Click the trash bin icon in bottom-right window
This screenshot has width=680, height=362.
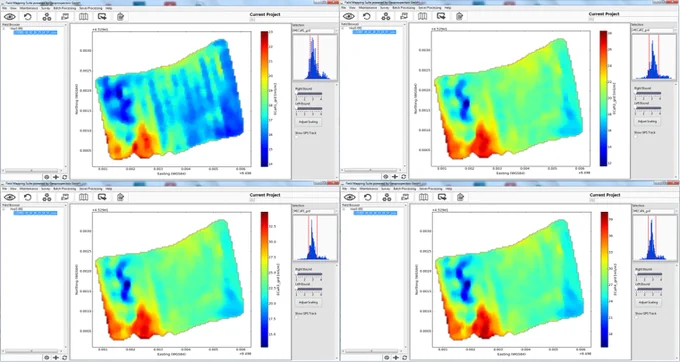tap(461, 197)
